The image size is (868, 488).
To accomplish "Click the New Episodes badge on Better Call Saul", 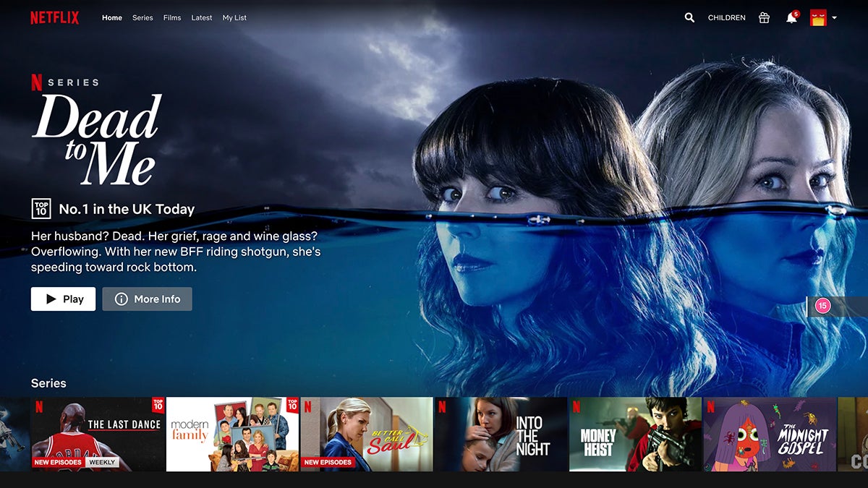I will (x=328, y=462).
